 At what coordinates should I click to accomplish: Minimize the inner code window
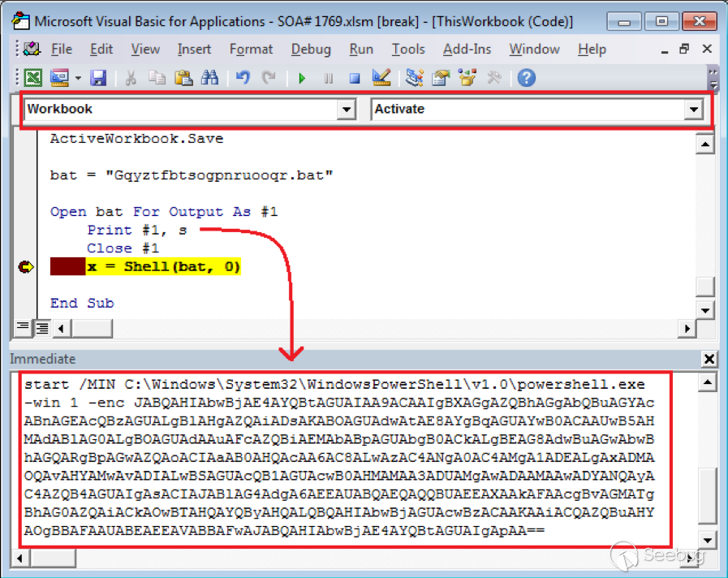[665, 50]
